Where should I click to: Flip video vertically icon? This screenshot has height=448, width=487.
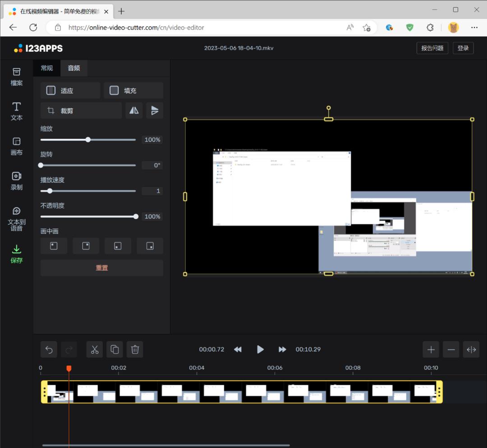(155, 110)
